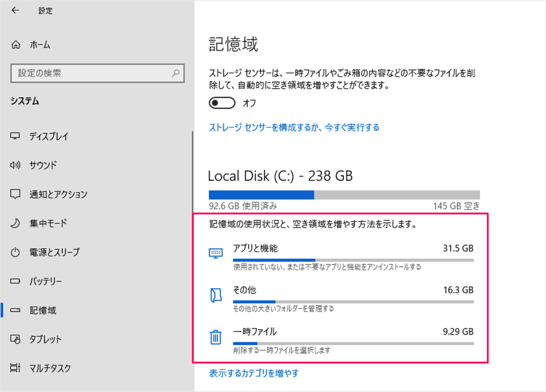The height and width of the screenshot is (392, 546).
Task: Click inside the 設定の検索 search box
Action: [x=98, y=73]
